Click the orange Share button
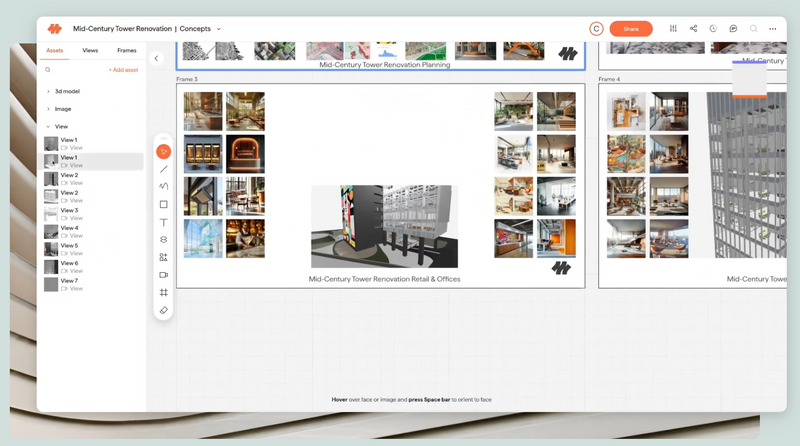The width and height of the screenshot is (800, 446). [631, 29]
